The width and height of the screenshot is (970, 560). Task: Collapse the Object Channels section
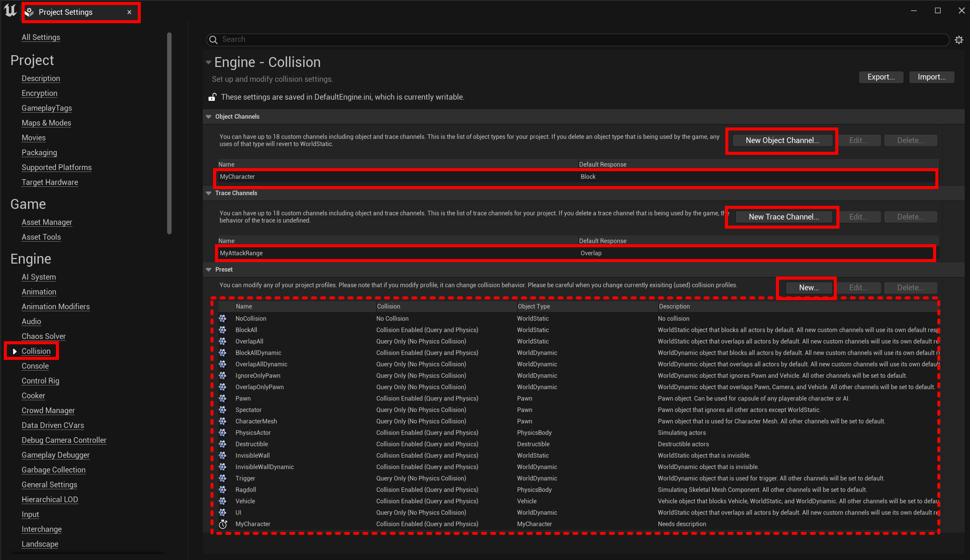point(209,116)
